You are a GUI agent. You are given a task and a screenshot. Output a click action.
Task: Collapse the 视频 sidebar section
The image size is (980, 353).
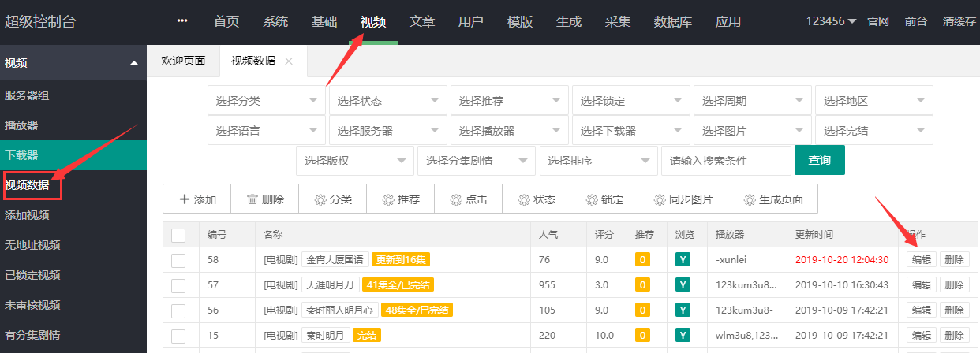pos(133,63)
